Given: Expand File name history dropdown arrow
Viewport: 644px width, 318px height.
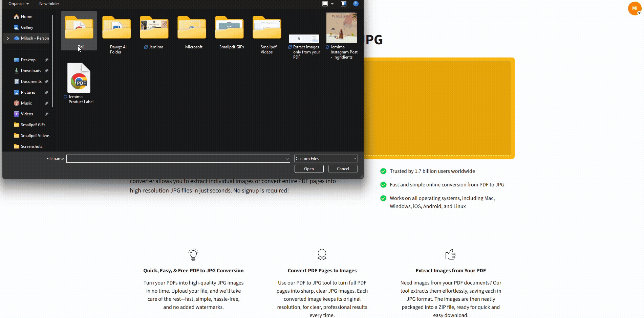Looking at the screenshot, I should (287, 159).
